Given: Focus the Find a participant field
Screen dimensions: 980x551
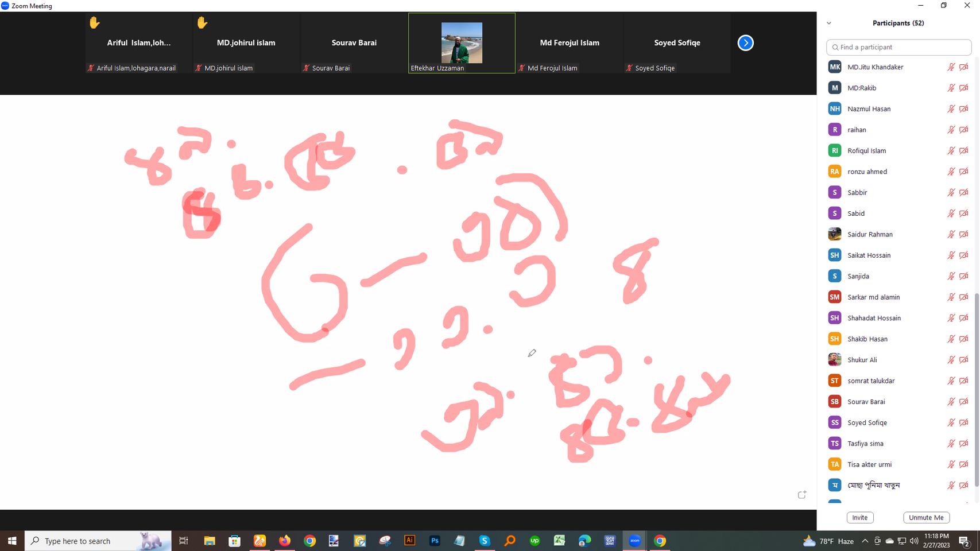Looking at the screenshot, I should click(x=898, y=47).
